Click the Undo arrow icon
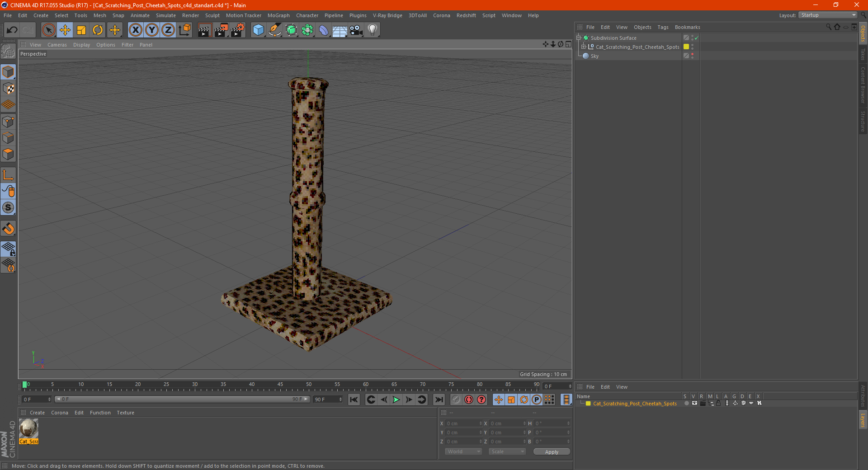This screenshot has width=868, height=470. click(12, 30)
